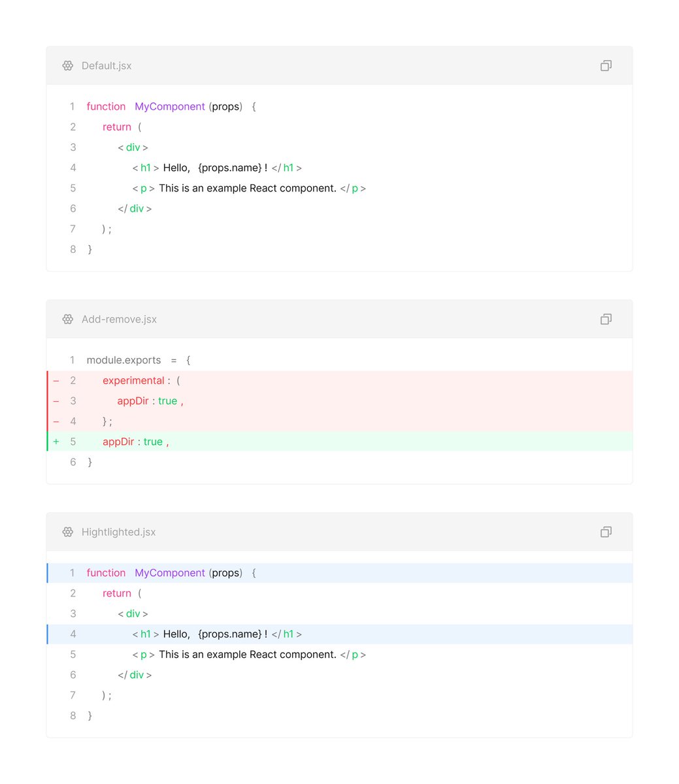This screenshot has width=679, height=784.
Task: Click the React icon beside Default.jsx
Action: (68, 65)
